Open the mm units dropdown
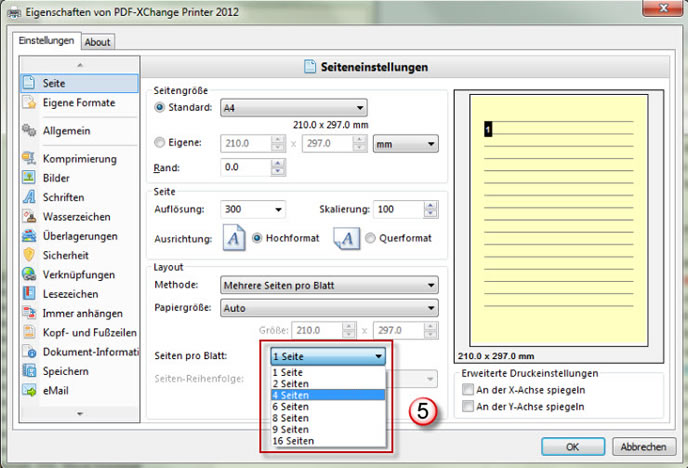Viewport: 688px width, 468px height. (405, 144)
